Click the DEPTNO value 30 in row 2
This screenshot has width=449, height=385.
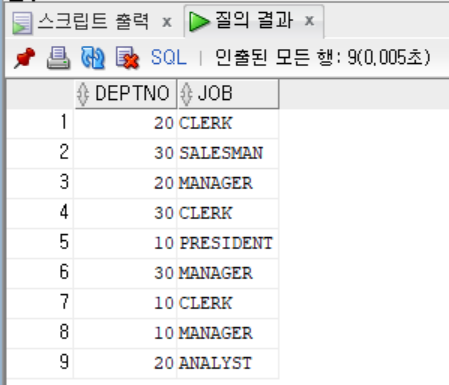coord(125,153)
